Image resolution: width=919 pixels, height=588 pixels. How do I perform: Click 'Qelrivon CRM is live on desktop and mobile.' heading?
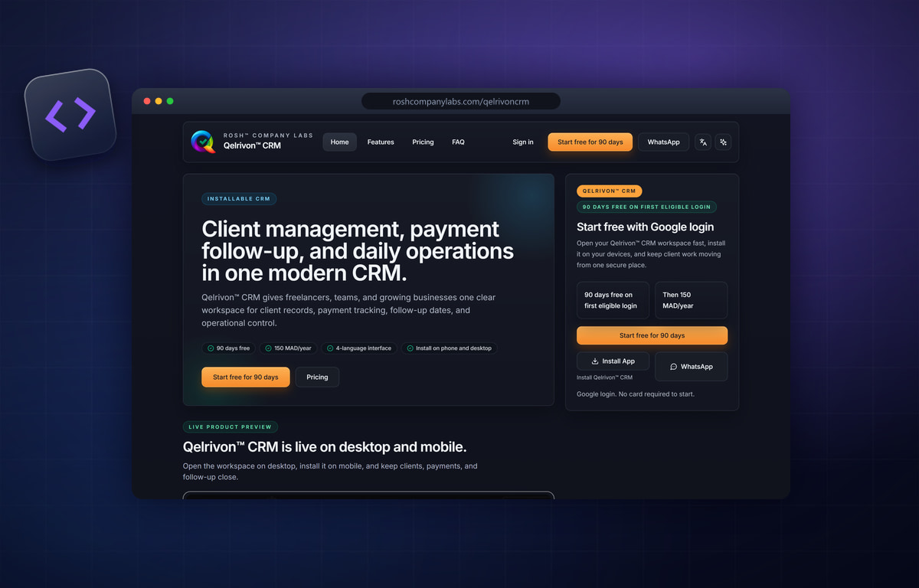click(325, 447)
